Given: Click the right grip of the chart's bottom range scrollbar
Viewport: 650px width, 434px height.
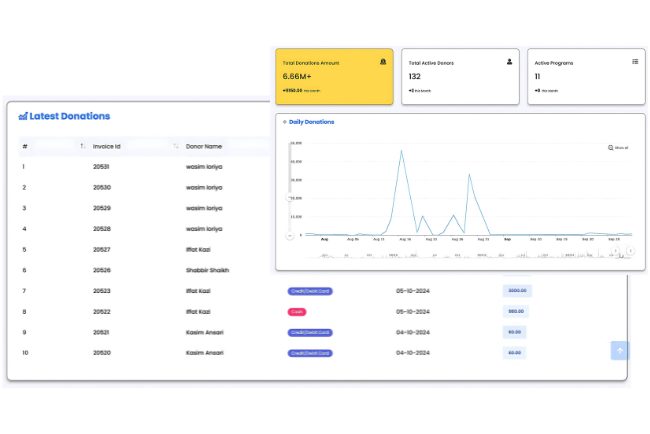Looking at the screenshot, I should pos(630,251).
